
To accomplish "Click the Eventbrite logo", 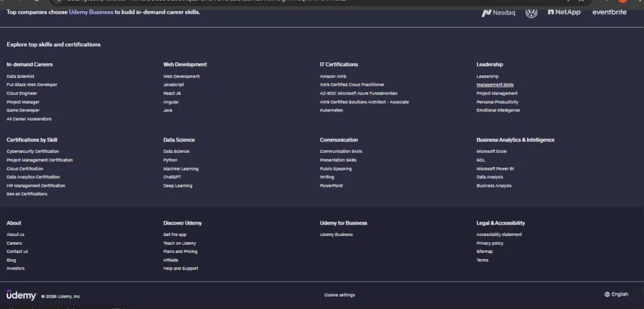I will click(609, 13).
